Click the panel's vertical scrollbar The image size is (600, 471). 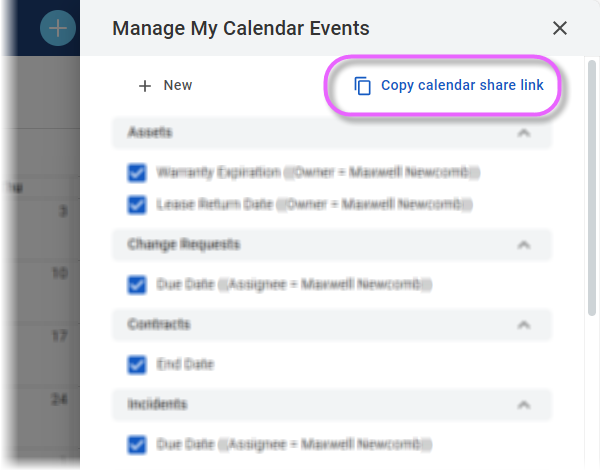point(592,187)
